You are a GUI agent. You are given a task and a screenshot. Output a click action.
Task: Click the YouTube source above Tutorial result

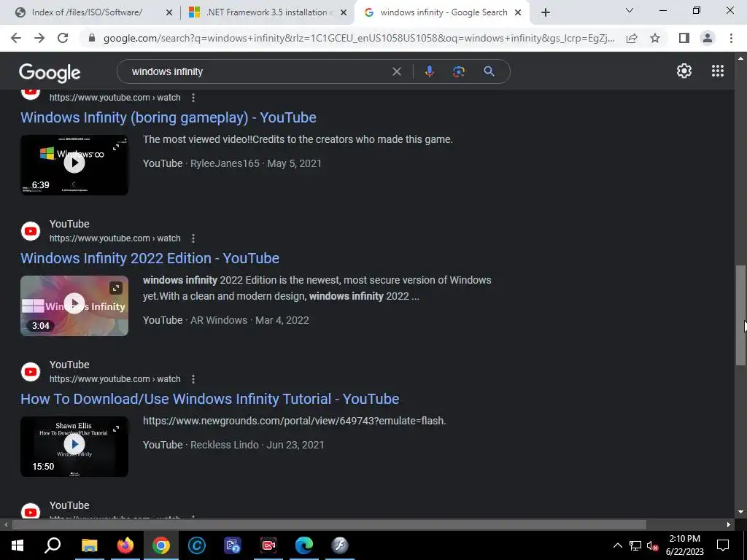[x=69, y=365]
